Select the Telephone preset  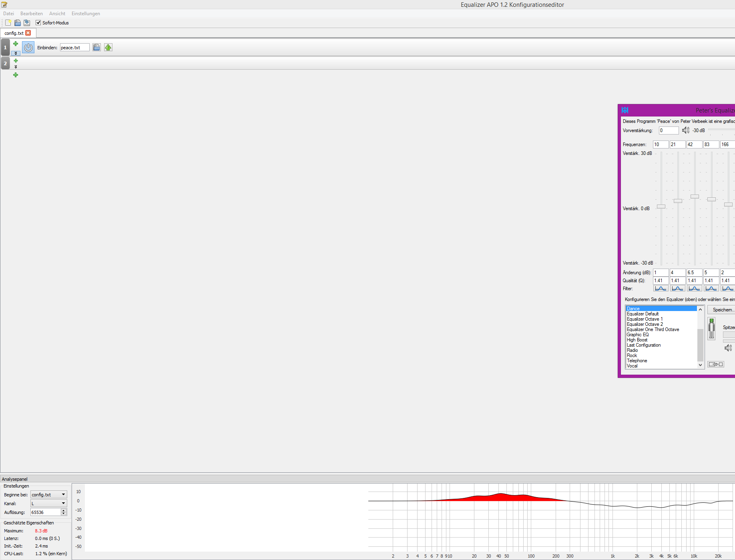point(661,361)
